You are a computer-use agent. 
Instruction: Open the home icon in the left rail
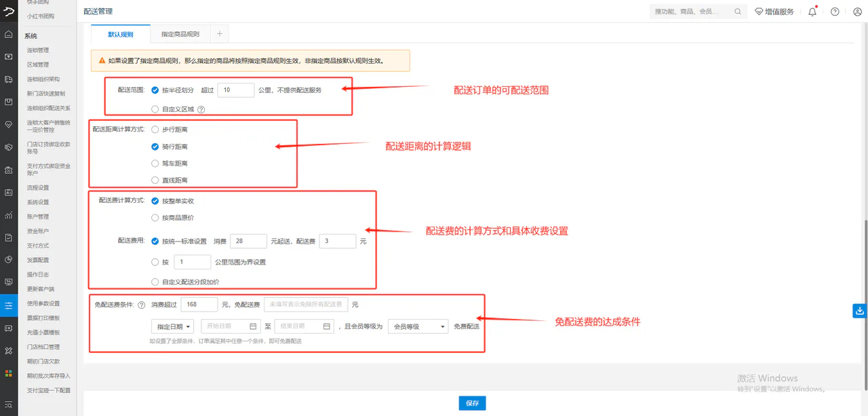[8, 35]
